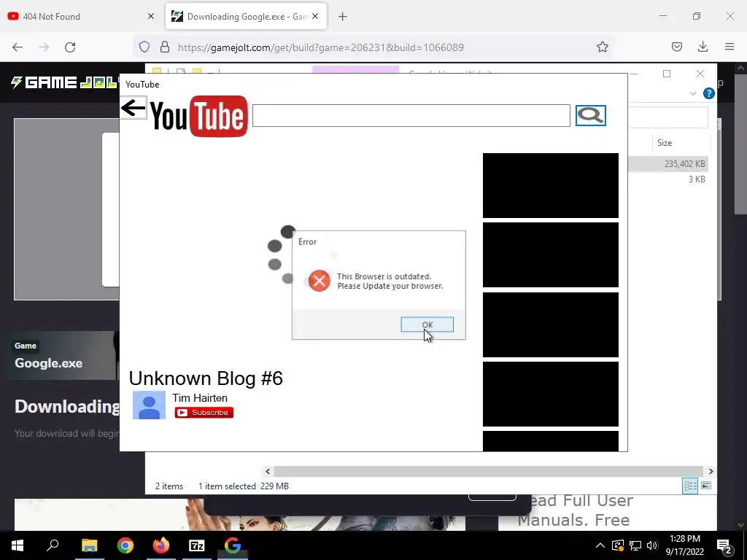Close the Downloading Google.exe tab
The height and width of the screenshot is (560, 747).
point(315,16)
